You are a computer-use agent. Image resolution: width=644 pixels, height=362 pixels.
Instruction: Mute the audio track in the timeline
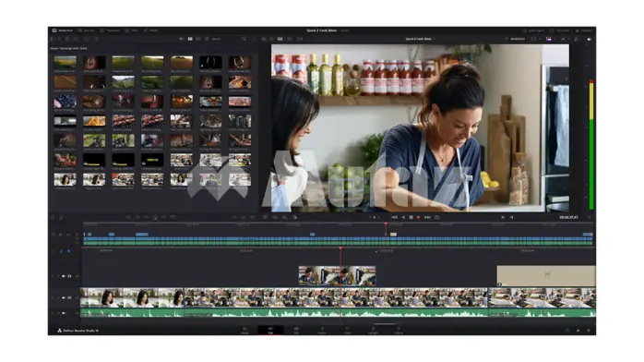pos(64,313)
